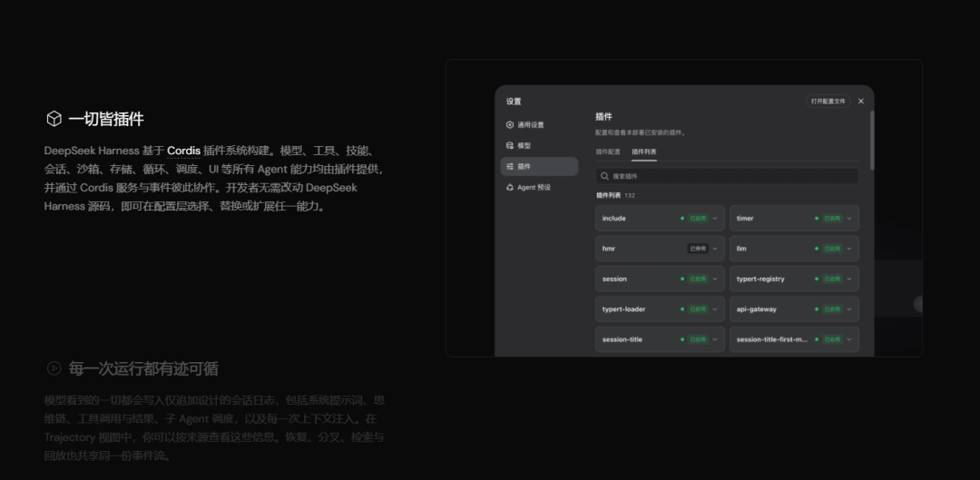Click the 已停用 badge on hmr
980x480 pixels.
(x=698, y=249)
